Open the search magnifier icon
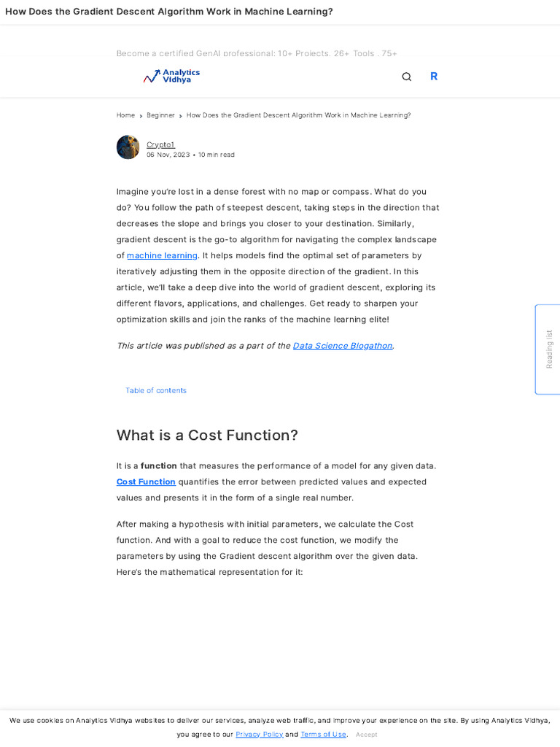The height and width of the screenshot is (747, 560). [x=407, y=77]
